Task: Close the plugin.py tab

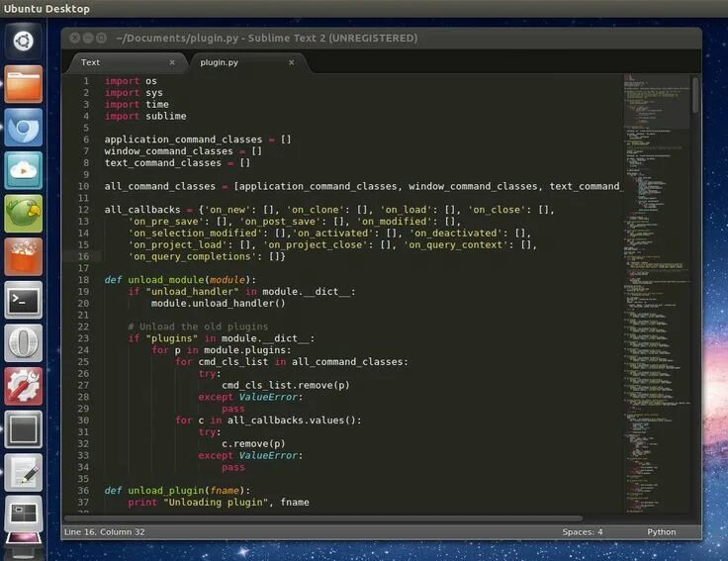Action: tap(292, 62)
